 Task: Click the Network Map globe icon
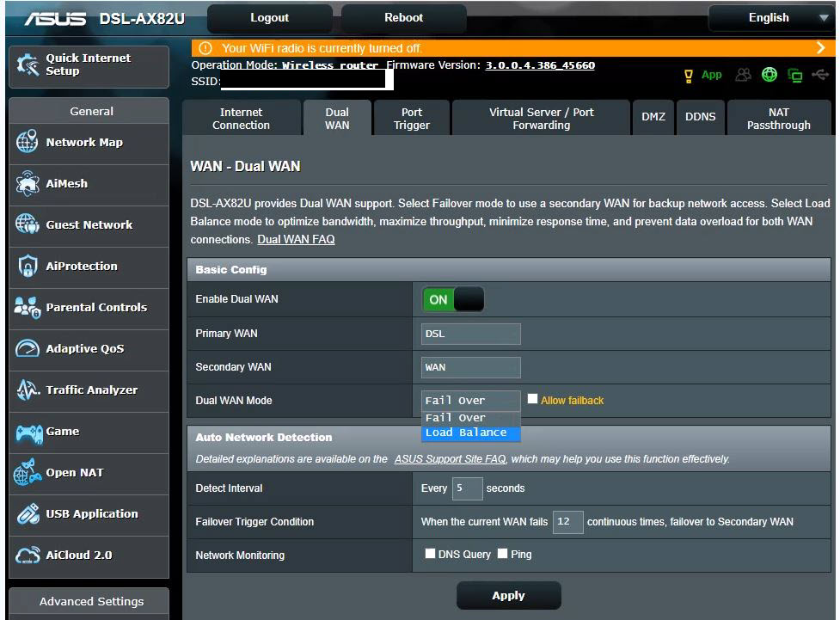tap(27, 142)
